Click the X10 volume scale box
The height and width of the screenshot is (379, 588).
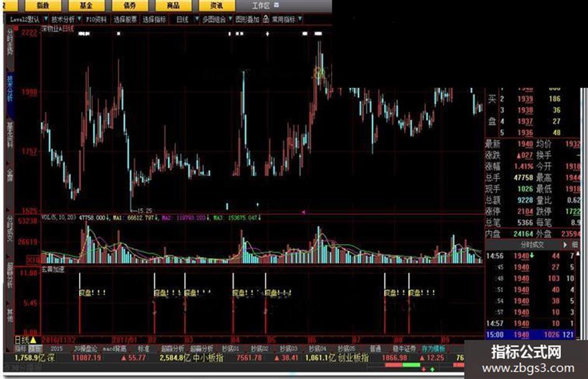34,260
